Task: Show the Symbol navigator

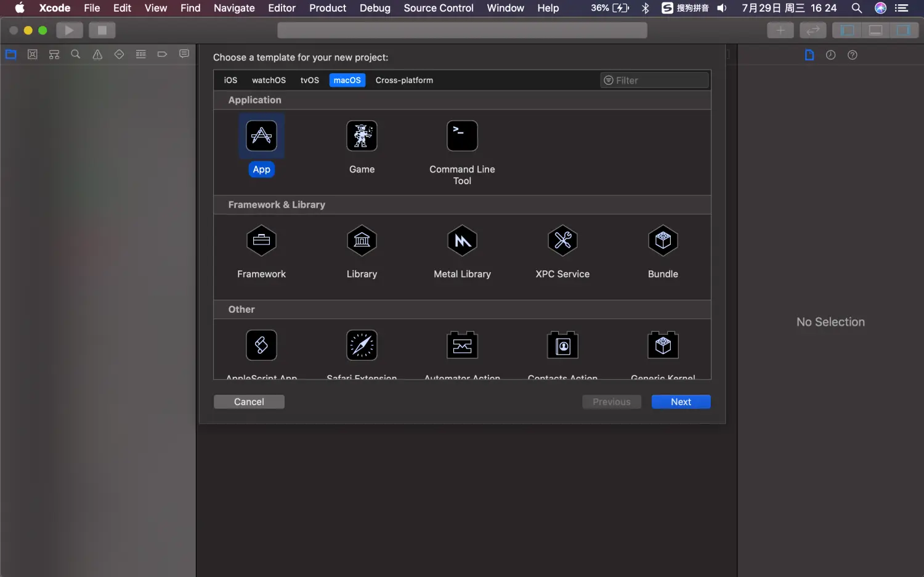Action: click(x=54, y=54)
